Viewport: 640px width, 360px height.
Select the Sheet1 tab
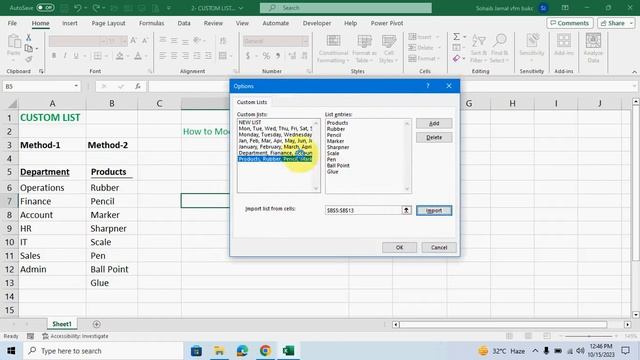tap(62, 324)
